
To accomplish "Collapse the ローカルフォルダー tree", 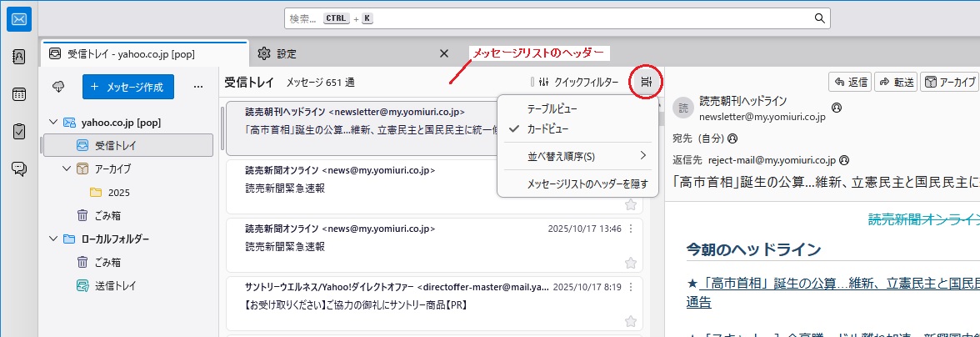I will click(53, 239).
